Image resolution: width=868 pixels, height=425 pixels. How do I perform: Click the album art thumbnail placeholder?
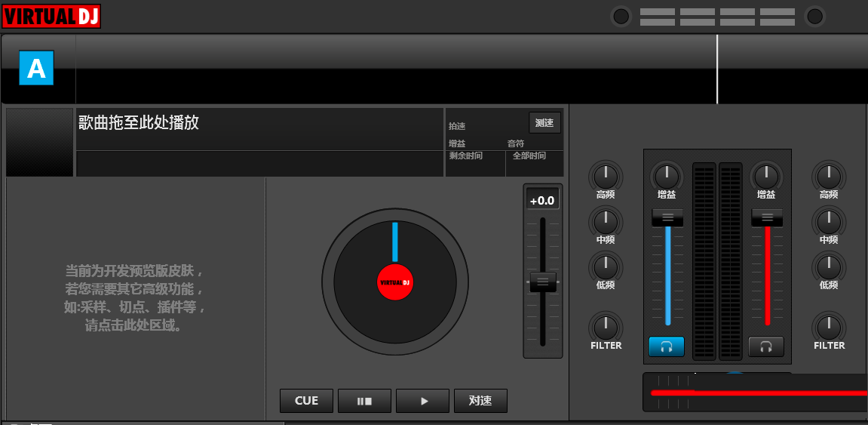click(x=40, y=143)
